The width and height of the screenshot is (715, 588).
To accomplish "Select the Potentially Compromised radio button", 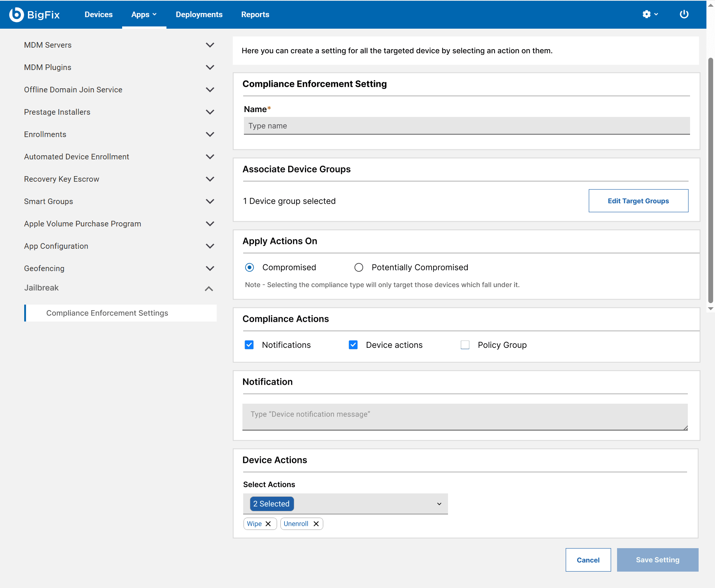I will point(359,267).
